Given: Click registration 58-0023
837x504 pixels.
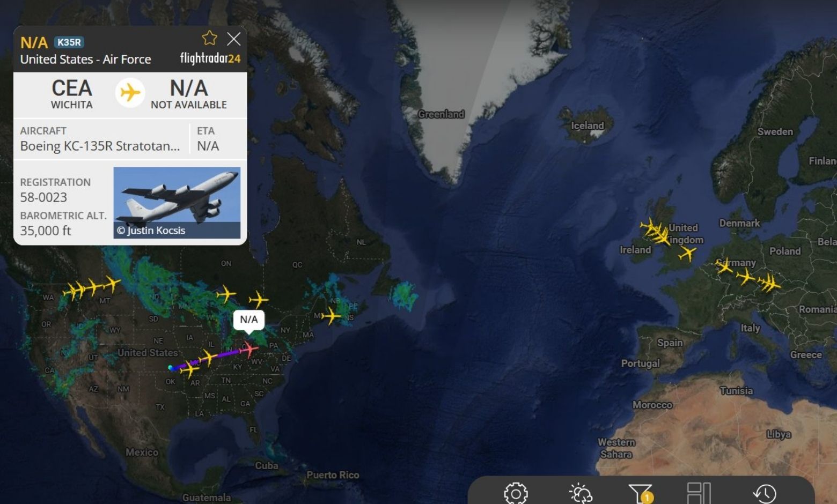Looking at the screenshot, I should [x=43, y=197].
